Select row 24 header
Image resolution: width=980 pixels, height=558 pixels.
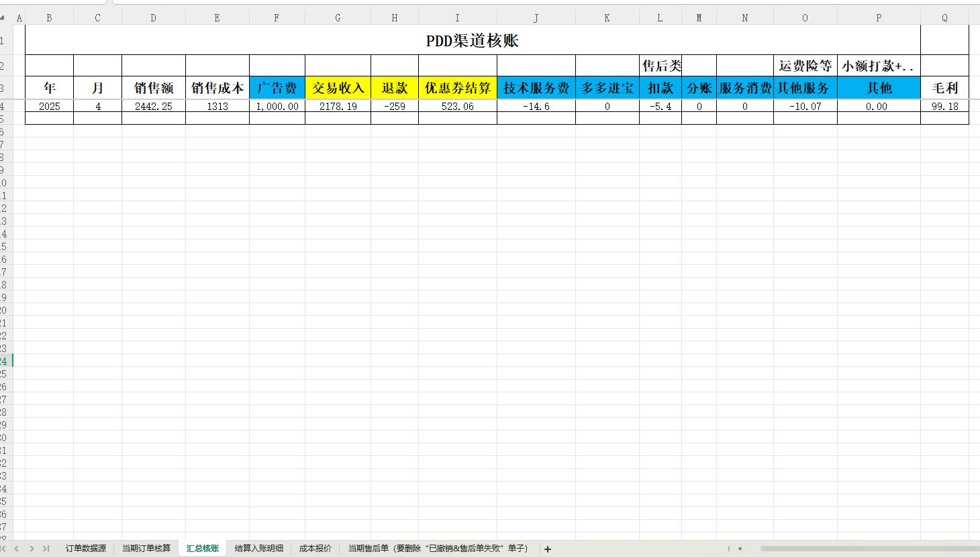[5, 361]
